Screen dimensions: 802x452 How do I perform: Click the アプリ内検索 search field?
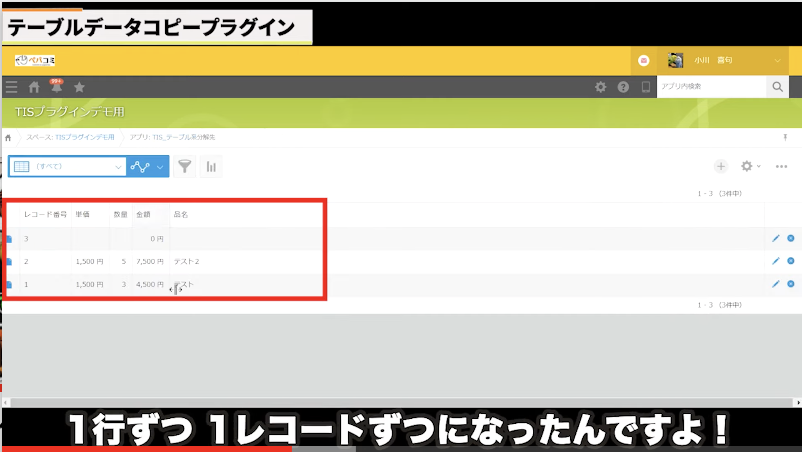click(711, 87)
